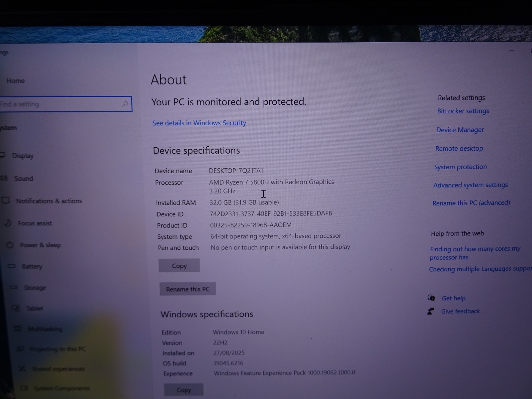The width and height of the screenshot is (532, 399).
Task: Open Finding out how many cores link
Action: point(475,253)
